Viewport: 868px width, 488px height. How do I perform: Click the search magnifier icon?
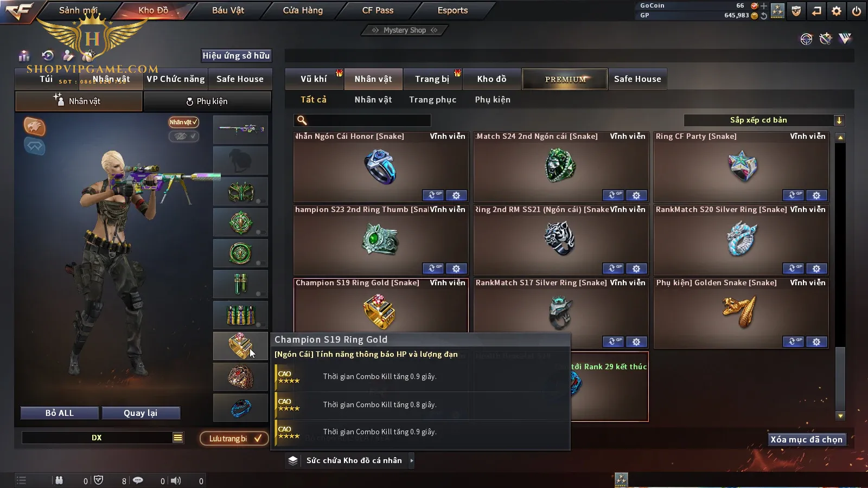click(302, 120)
